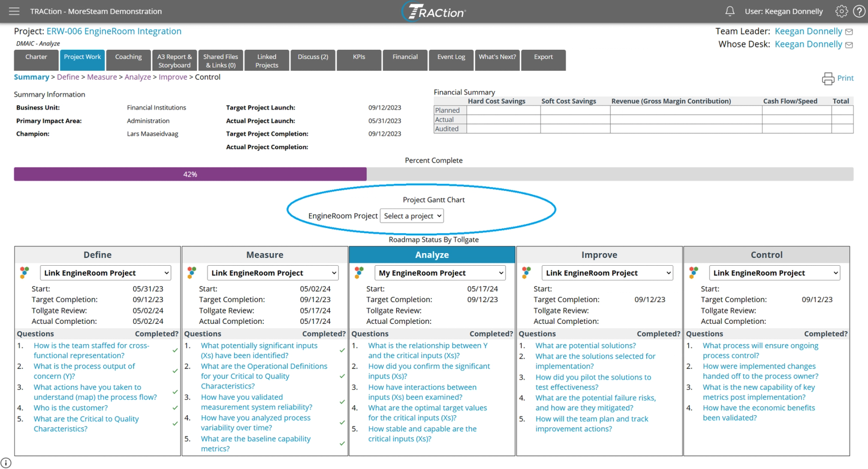
Task: Open the A3 Report & Storyboard tab
Action: tap(174, 61)
